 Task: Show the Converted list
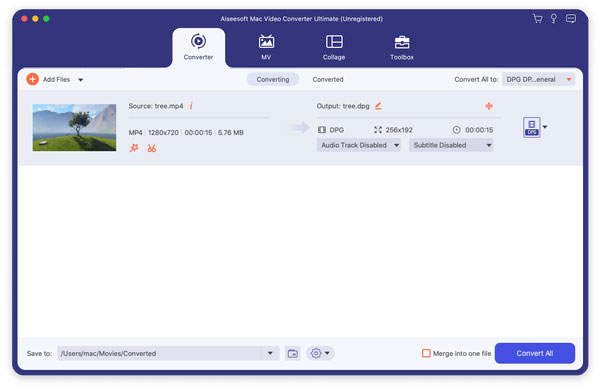(x=328, y=79)
